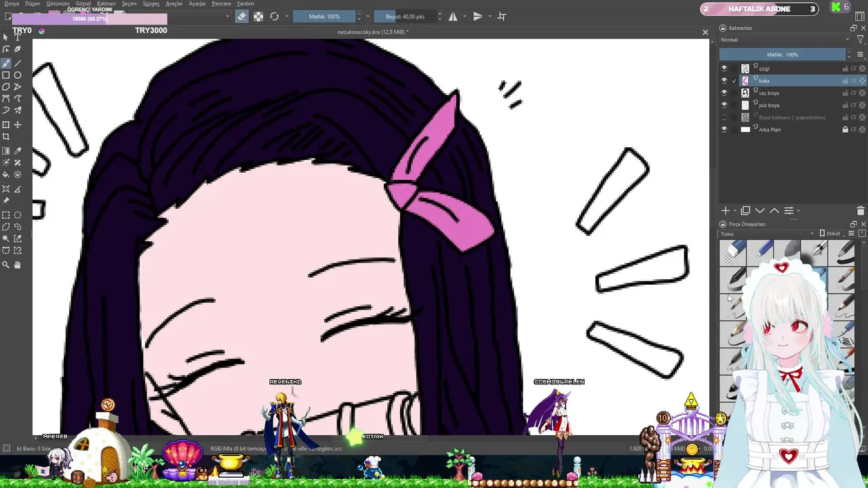868x488 pixels.
Task: Open the Pencere menu
Action: coord(222,3)
